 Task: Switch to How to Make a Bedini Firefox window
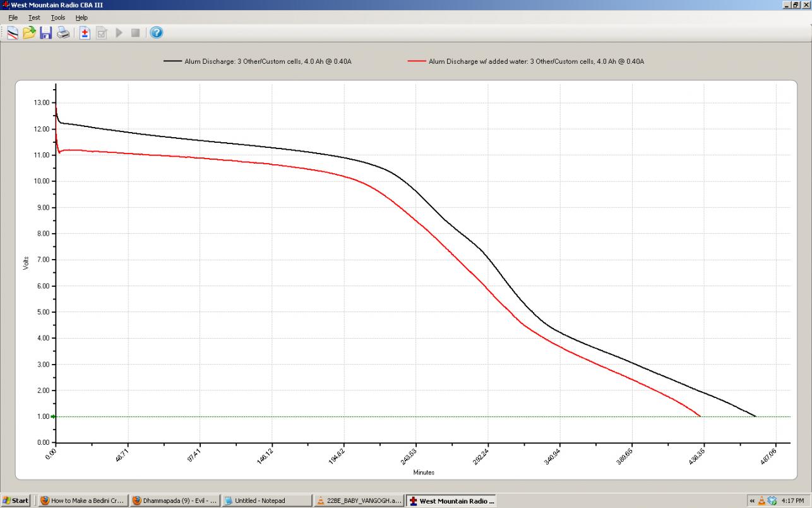(82, 501)
